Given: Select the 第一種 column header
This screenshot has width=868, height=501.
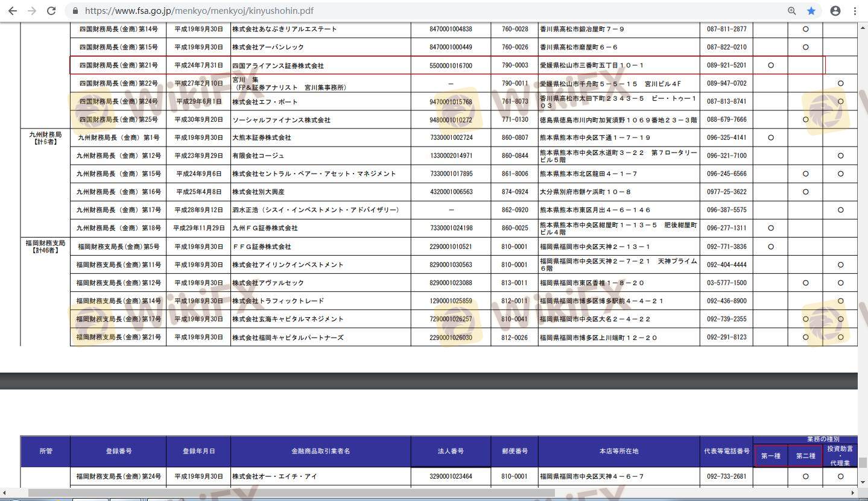Looking at the screenshot, I should (x=770, y=456).
